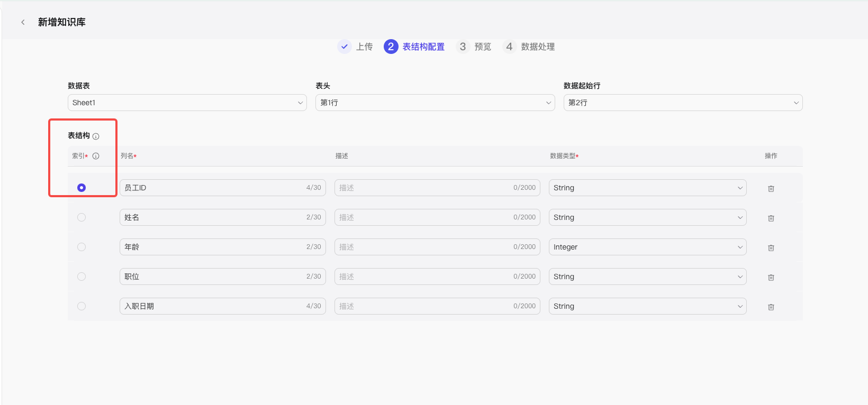
Task: Click the 描述 field for 入职日期
Action: 437,306
